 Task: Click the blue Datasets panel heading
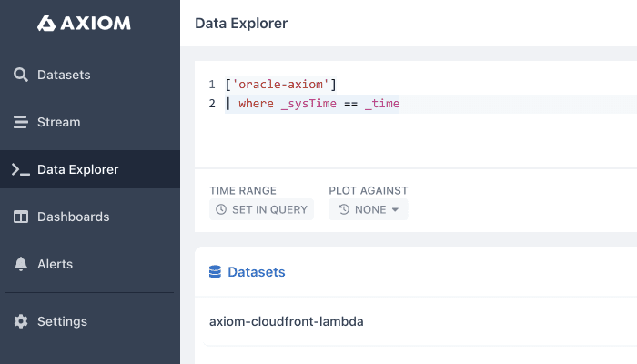click(x=256, y=272)
